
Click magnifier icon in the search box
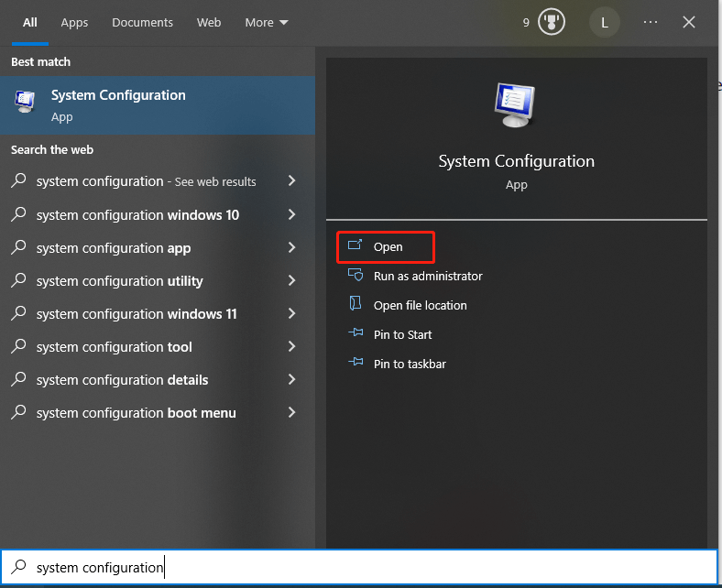(x=18, y=566)
